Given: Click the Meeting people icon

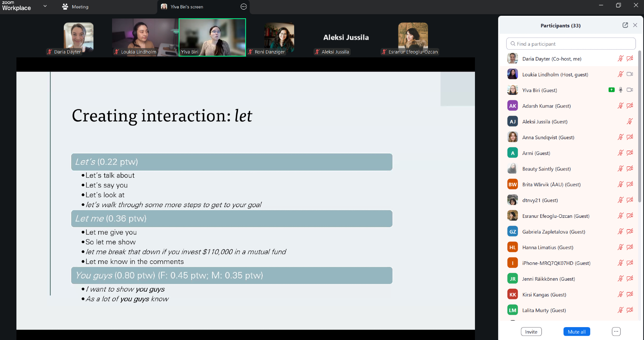Looking at the screenshot, I should click(65, 7).
